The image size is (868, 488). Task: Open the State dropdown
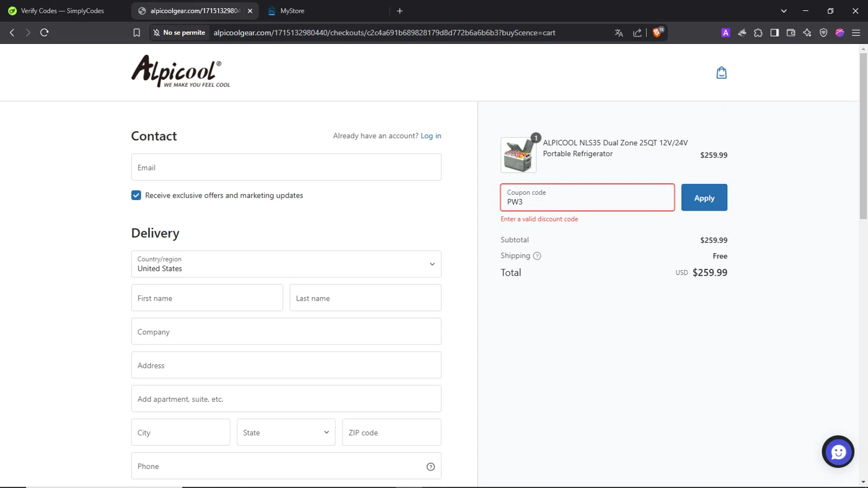pyautogui.click(x=286, y=432)
